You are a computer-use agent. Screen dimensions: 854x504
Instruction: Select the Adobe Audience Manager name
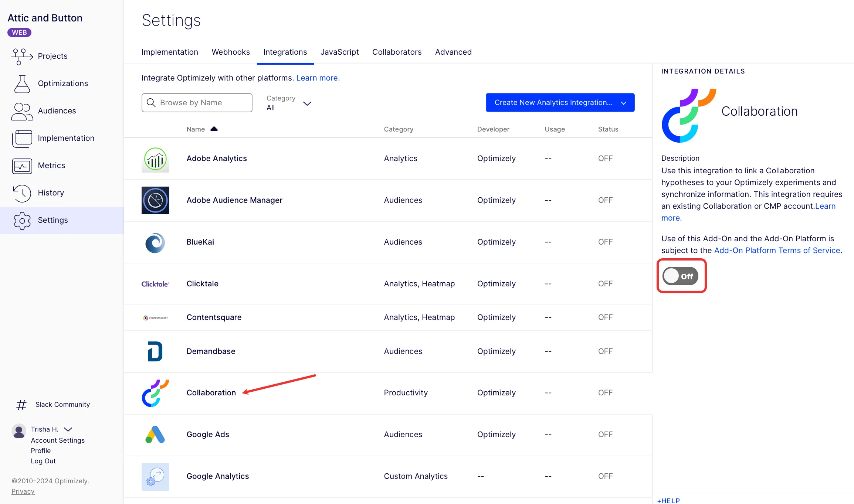pyautogui.click(x=234, y=200)
